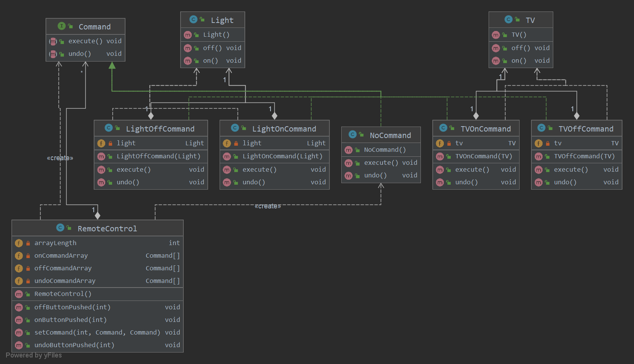Click the RemoteControl() constructor row
Image resolution: width=634 pixels, height=364 pixels.
coord(98,294)
